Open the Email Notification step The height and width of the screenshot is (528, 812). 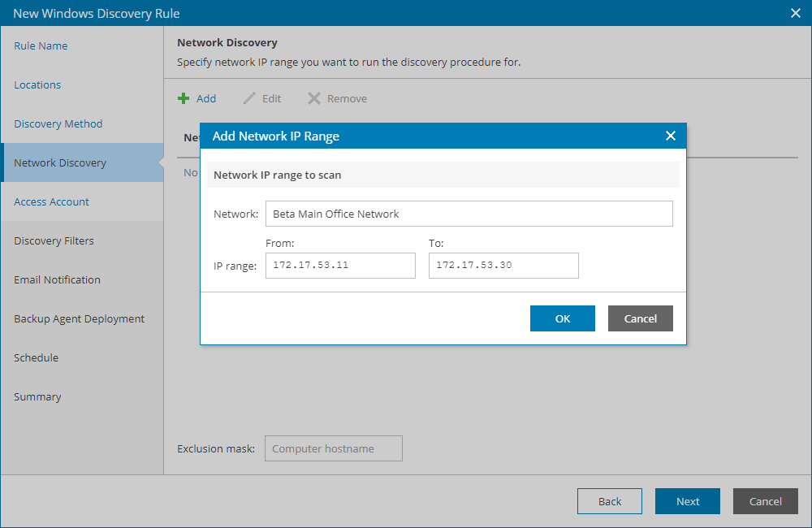coord(57,280)
